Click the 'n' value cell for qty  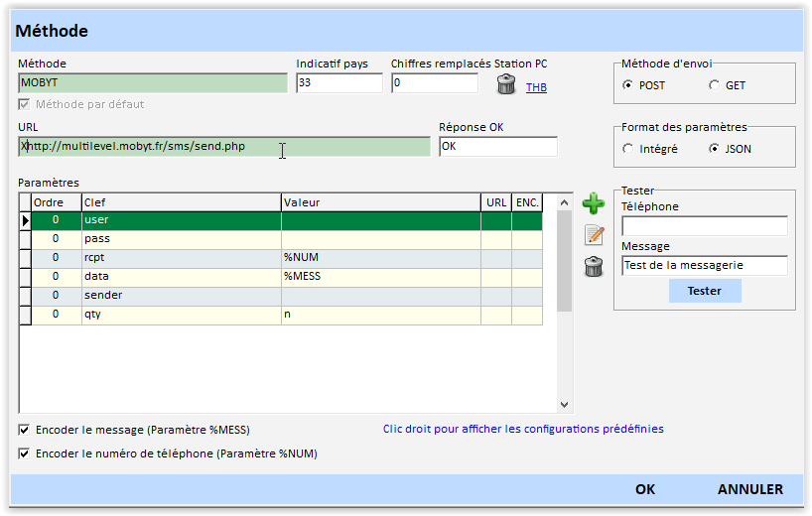coord(381,315)
